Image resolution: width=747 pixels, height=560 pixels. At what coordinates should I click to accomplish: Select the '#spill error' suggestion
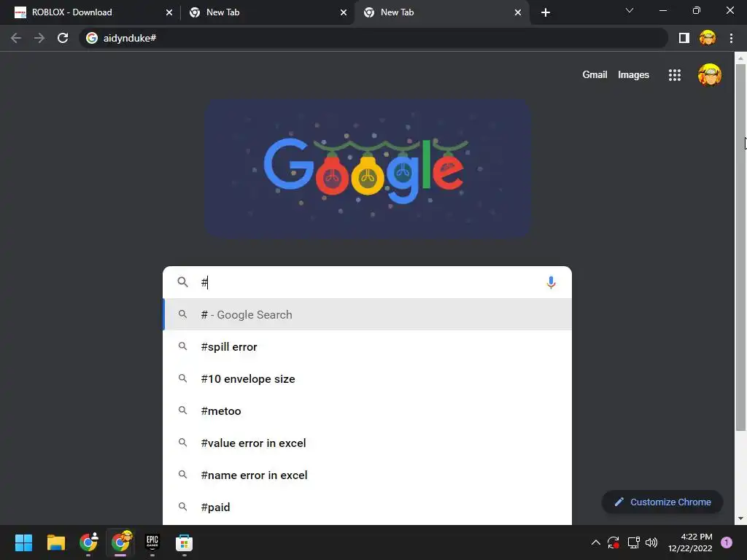pos(368,346)
